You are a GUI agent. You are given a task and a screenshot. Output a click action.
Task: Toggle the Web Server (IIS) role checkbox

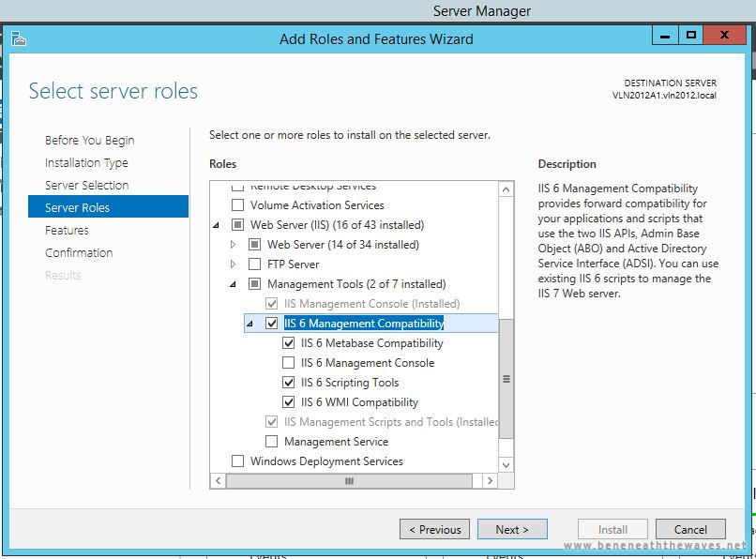(237, 225)
